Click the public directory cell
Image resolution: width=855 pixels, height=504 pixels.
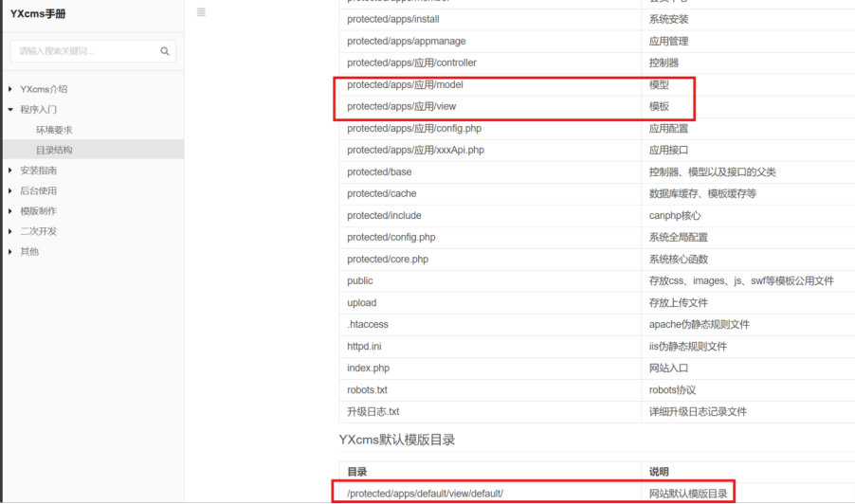click(490, 280)
